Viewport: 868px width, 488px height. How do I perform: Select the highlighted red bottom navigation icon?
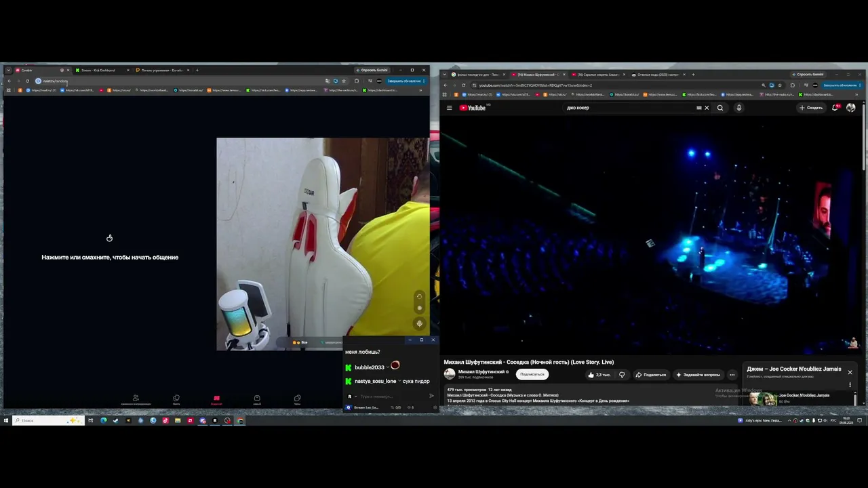tap(216, 399)
